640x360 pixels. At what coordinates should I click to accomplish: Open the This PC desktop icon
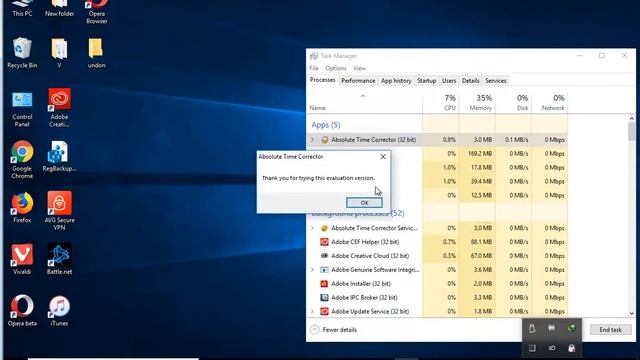[22, 8]
